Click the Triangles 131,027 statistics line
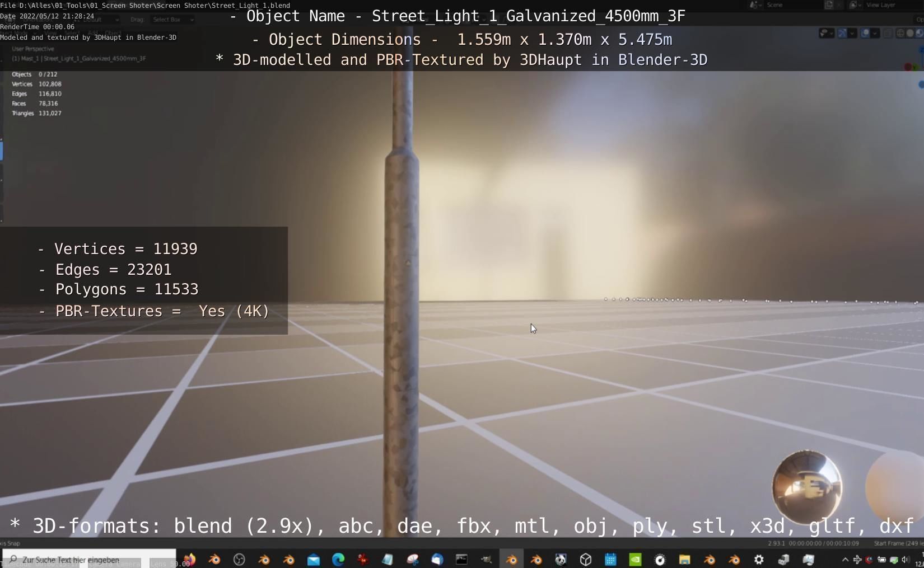924x568 pixels. [37, 113]
